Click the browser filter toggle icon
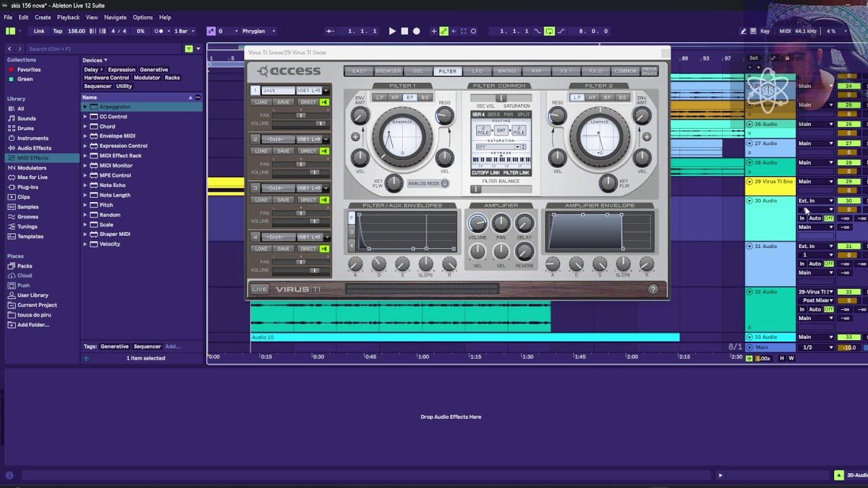 pyautogui.click(x=189, y=49)
